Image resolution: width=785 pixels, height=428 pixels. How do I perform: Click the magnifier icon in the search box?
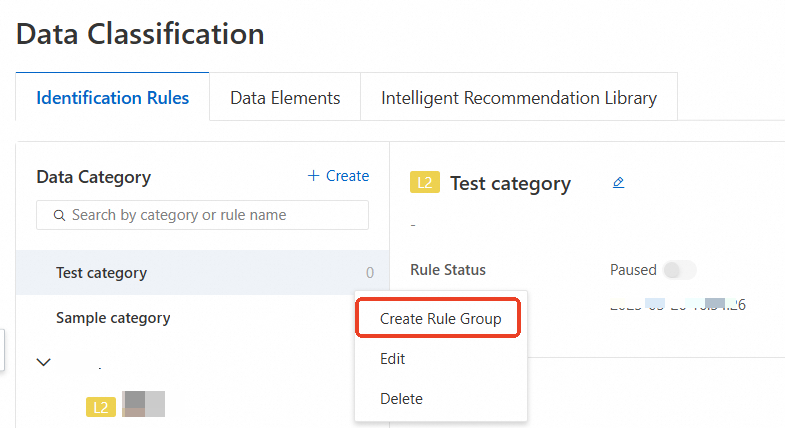59,215
